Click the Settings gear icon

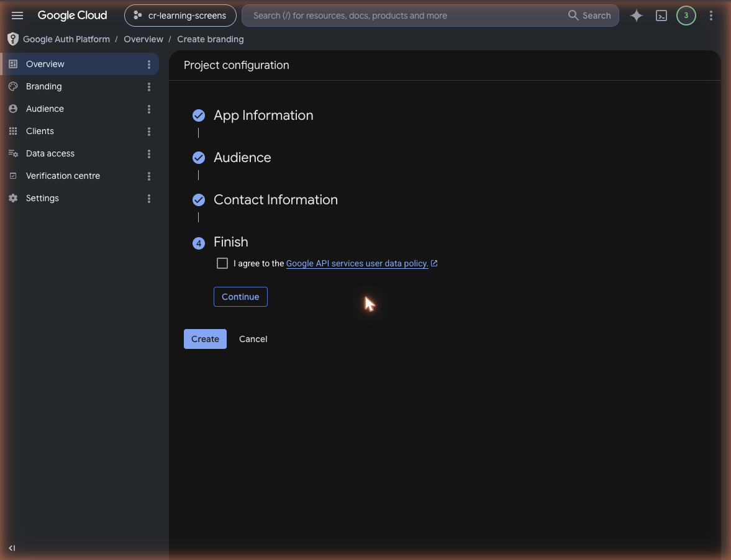[13, 198]
